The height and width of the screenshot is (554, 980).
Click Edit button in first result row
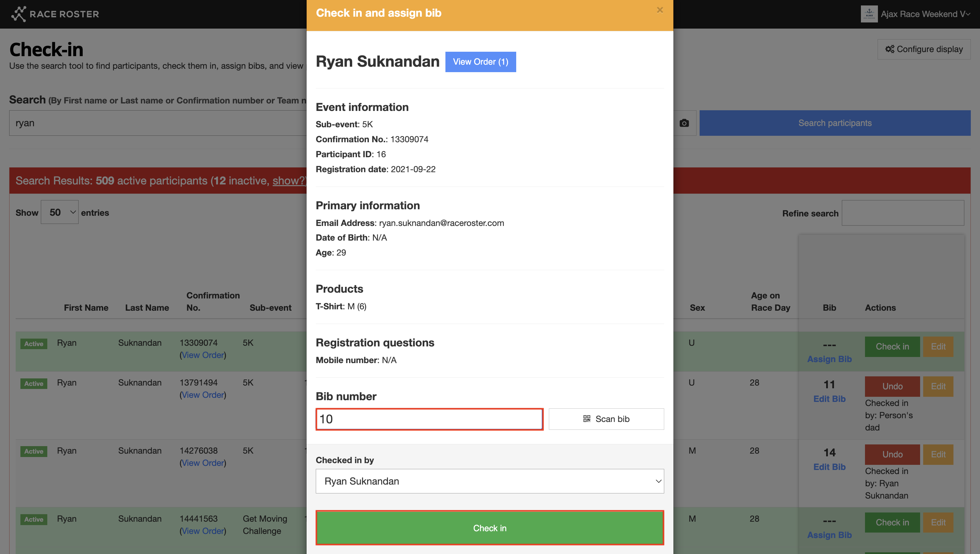[938, 347]
